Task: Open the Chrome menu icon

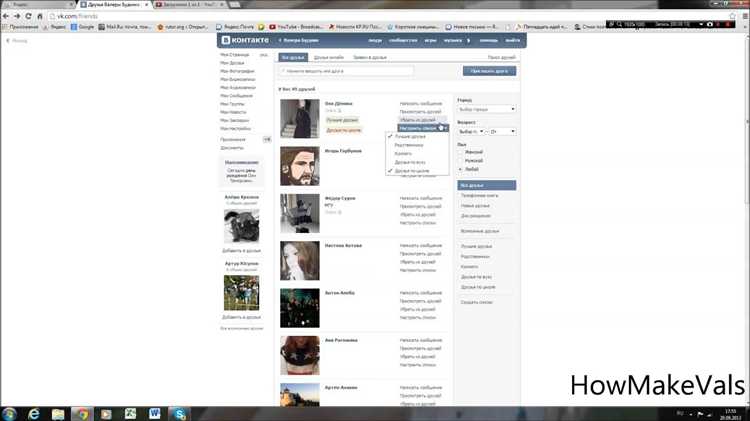Action: [x=745, y=16]
